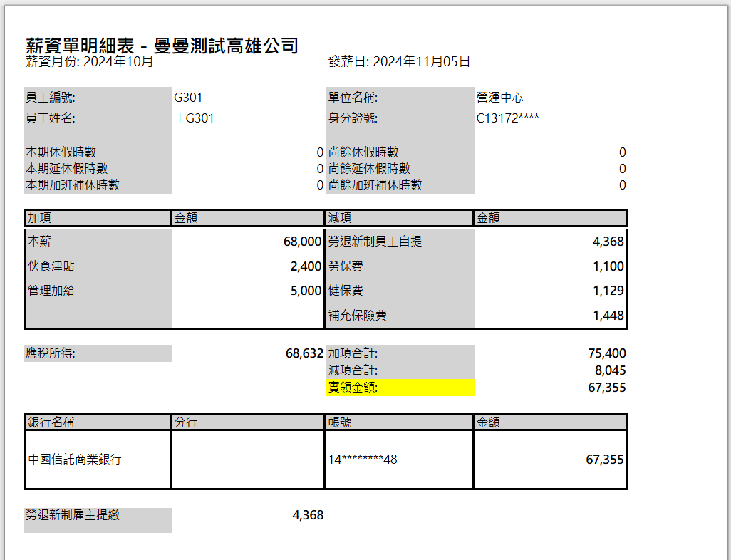Click the 補充保險費 amount 1,448

608,316
